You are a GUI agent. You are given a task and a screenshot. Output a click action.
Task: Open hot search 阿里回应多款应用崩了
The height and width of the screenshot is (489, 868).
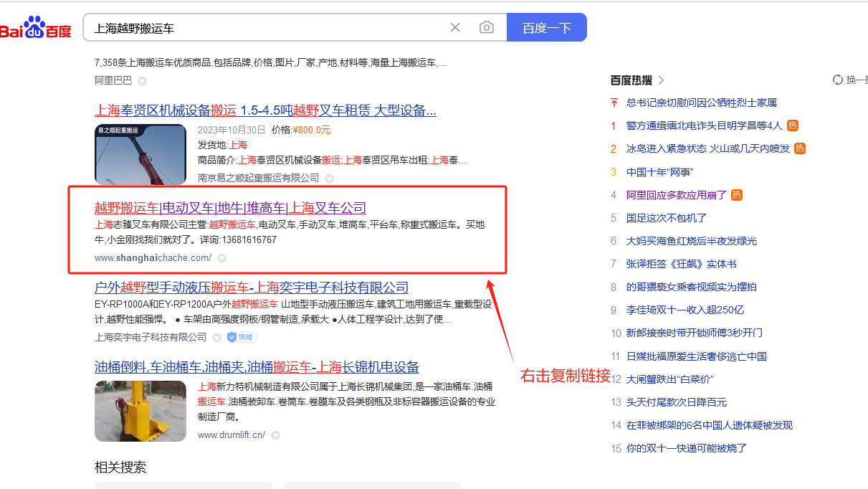[677, 194]
